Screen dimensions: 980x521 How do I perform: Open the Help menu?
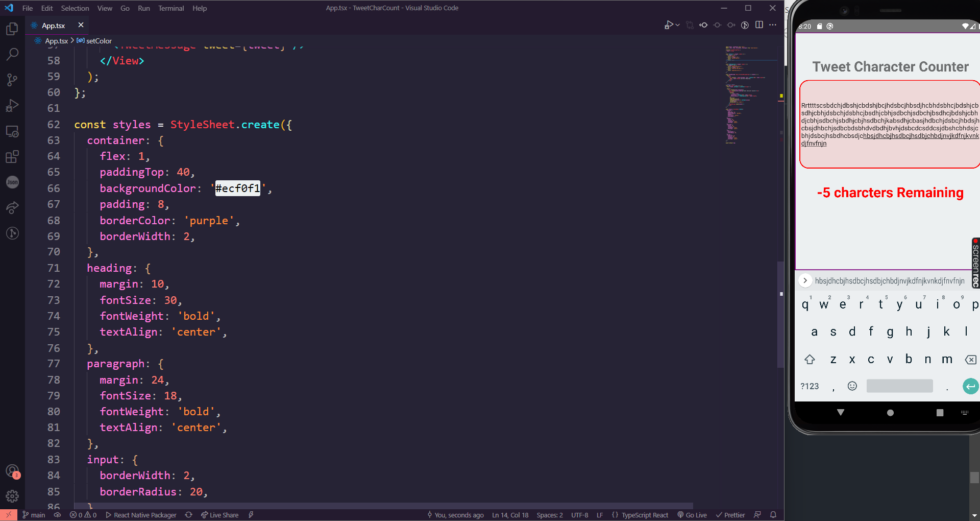200,8
